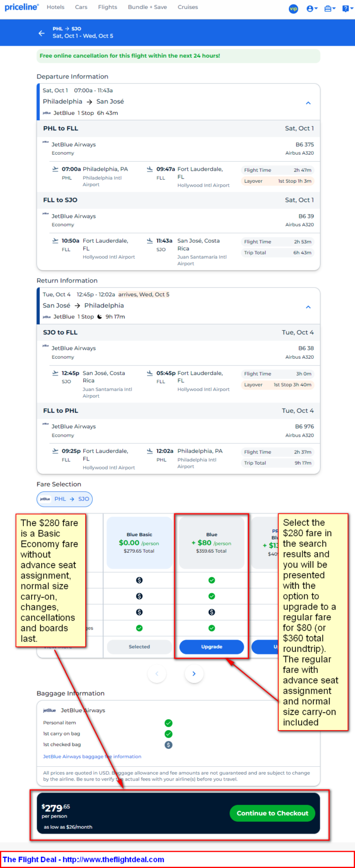Open JetBlue Airways baggage fee information link
Screen dimensions: 355x868
[92, 757]
